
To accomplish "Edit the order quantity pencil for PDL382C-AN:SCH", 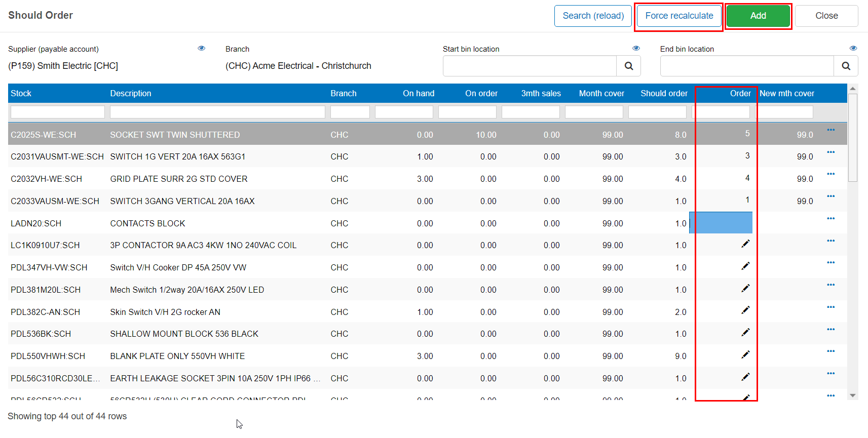I will 745,310.
